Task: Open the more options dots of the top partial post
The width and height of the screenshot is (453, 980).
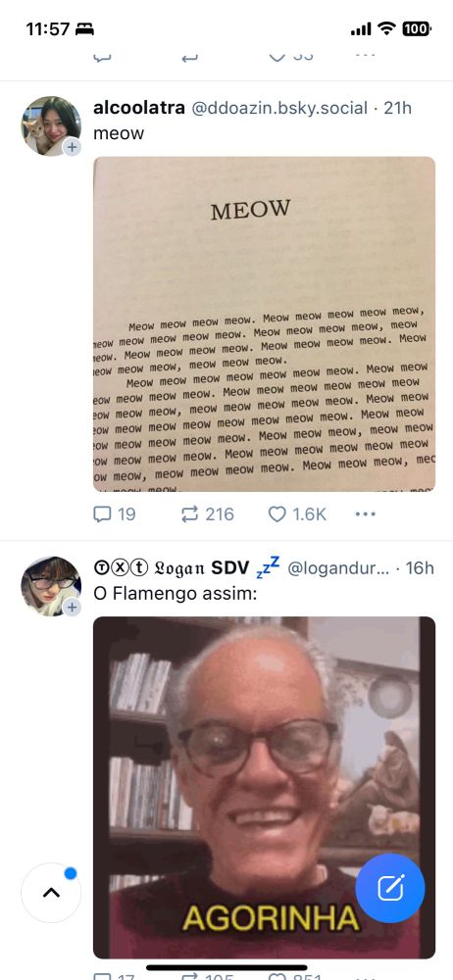Action: (366, 56)
